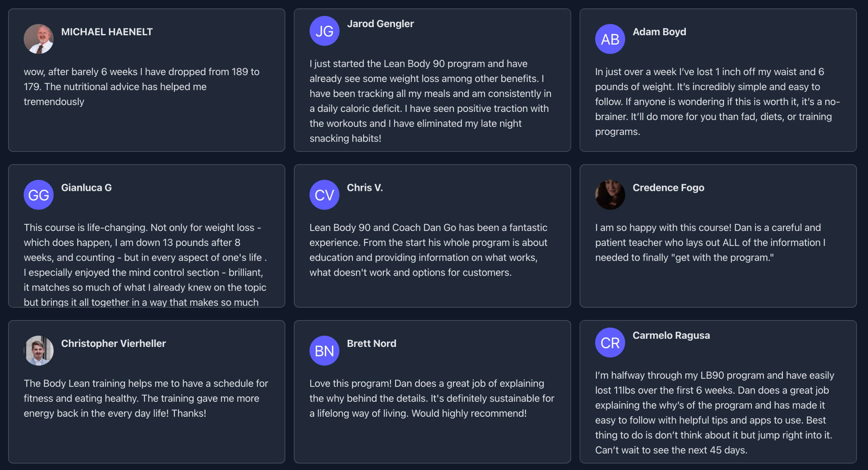
Task: Click the Gianluca G reviewer name
Action: coord(86,188)
